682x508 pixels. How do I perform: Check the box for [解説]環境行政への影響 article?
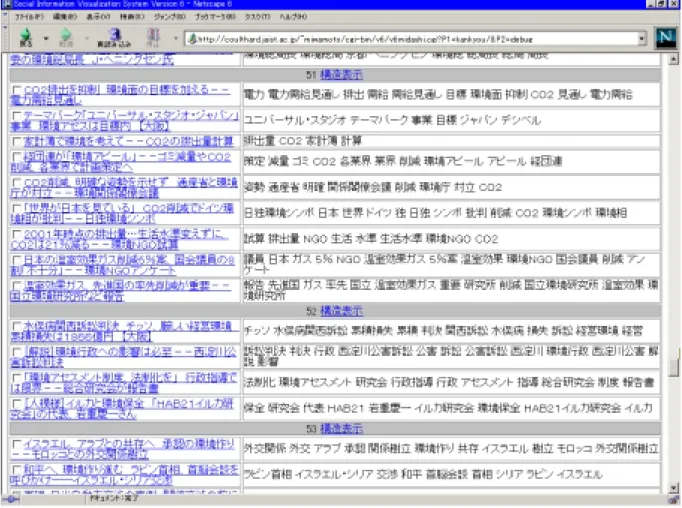pyautogui.click(x=17, y=352)
